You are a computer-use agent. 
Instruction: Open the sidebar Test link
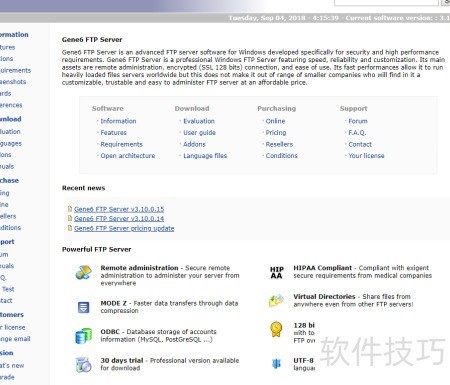click(8, 289)
